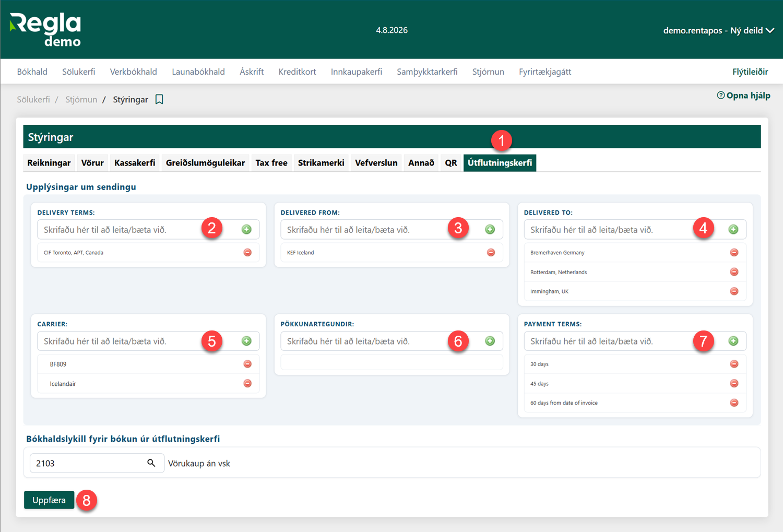Switch to the Annað tab
The image size is (783, 532).
tap(421, 163)
